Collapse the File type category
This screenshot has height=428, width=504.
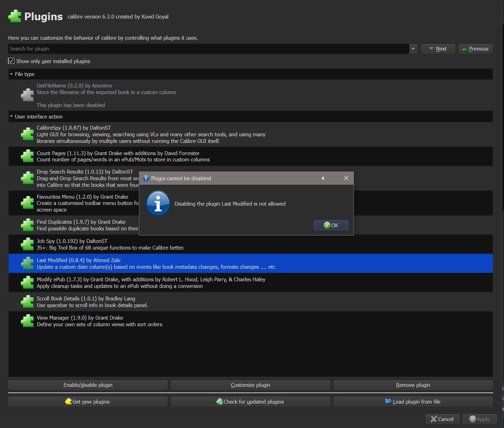point(11,74)
